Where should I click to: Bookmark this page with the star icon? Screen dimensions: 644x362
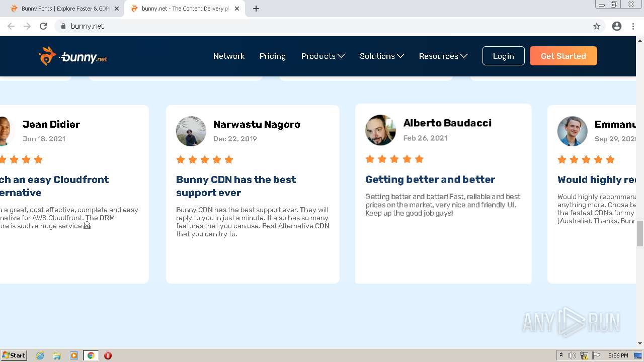tap(597, 26)
